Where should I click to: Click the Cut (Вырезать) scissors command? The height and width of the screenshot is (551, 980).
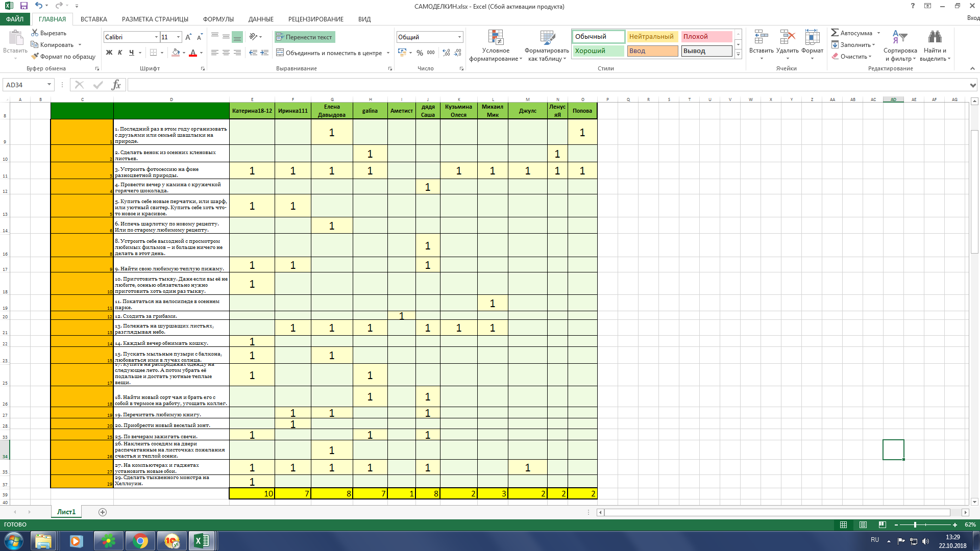(x=49, y=33)
